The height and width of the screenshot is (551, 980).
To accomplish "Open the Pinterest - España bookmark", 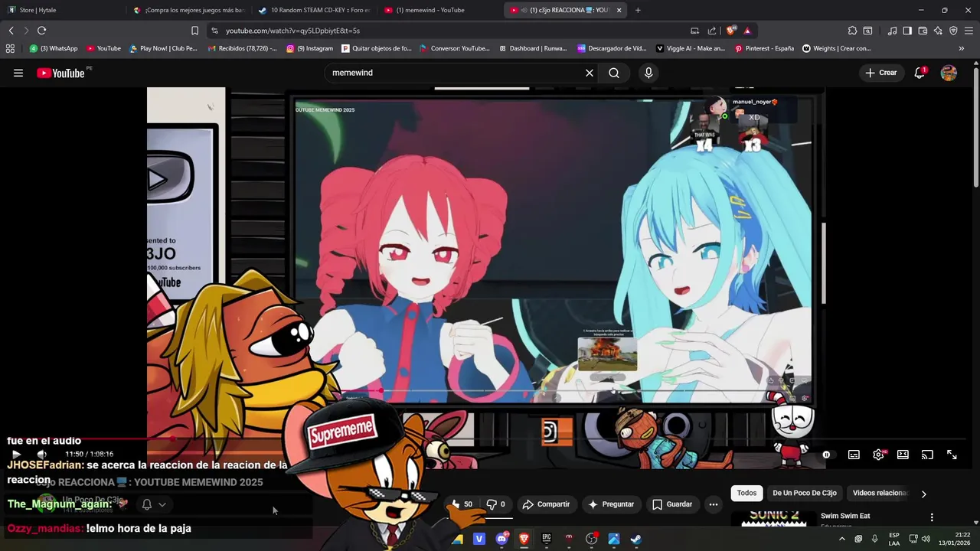I will [764, 48].
